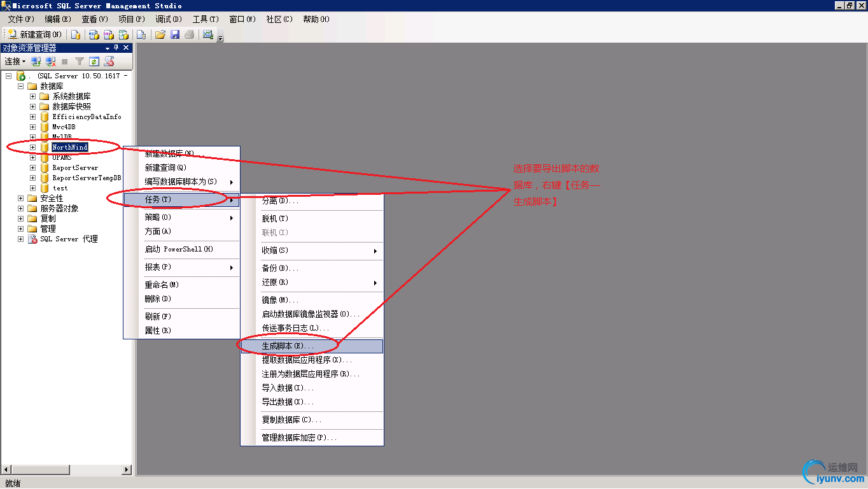Click the Object Explorer horizontal scrollbar right arrow

point(127,469)
